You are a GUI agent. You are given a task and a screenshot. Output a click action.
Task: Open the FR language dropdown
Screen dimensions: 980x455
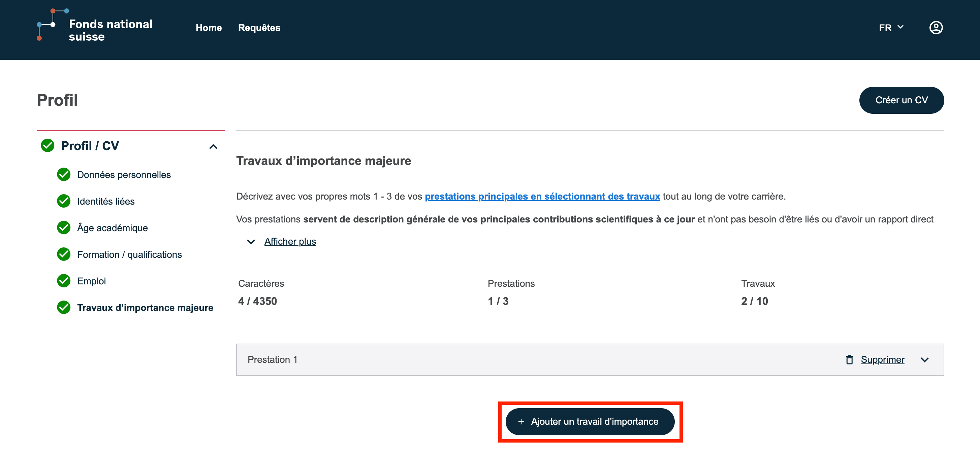[x=891, y=28]
